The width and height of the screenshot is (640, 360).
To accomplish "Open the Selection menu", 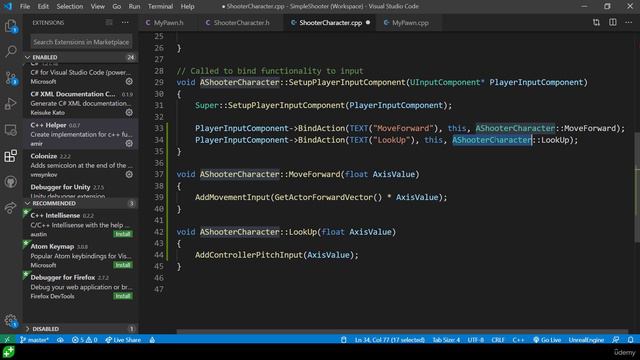I will pos(69,7).
